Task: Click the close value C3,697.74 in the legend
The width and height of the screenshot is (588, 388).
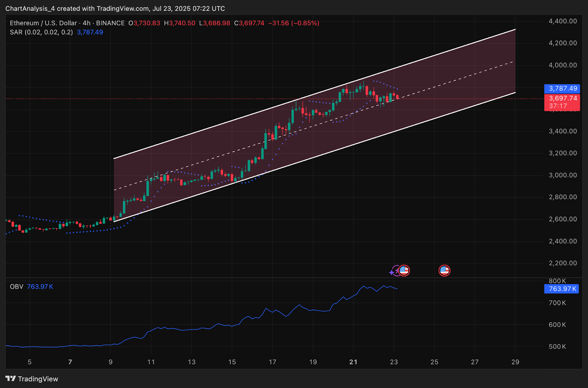Action: (249, 23)
